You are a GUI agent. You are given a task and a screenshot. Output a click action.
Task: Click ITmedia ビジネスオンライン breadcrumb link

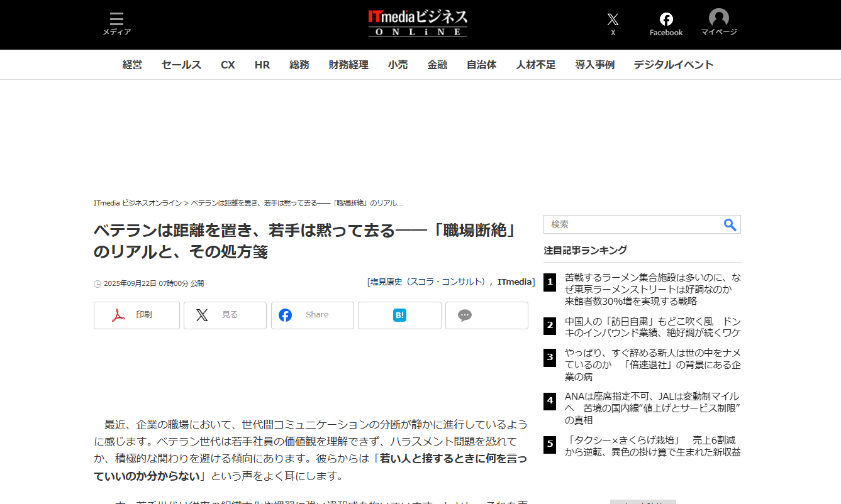pyautogui.click(x=137, y=204)
